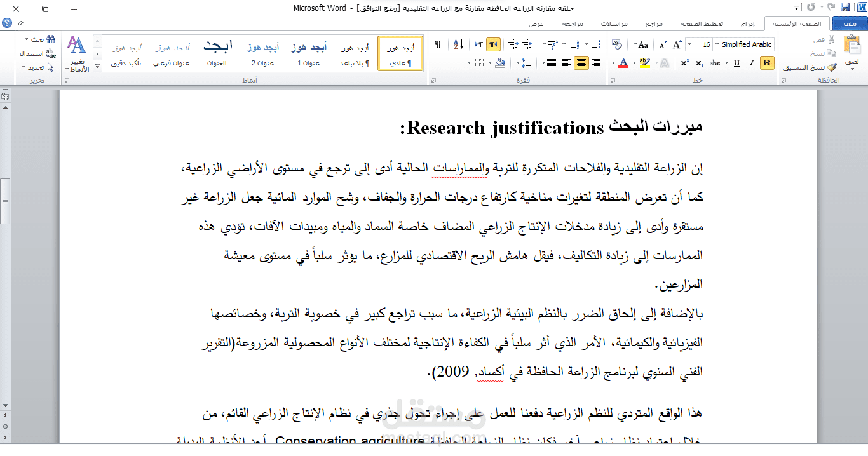
Task: Apply yellow text highlight color
Action: click(x=644, y=63)
